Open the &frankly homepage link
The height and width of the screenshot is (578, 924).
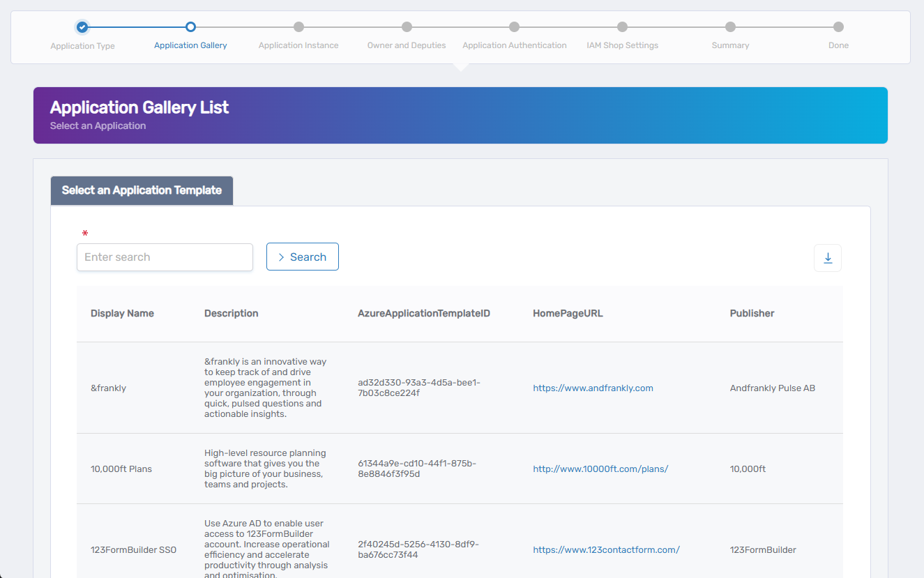pyautogui.click(x=593, y=388)
